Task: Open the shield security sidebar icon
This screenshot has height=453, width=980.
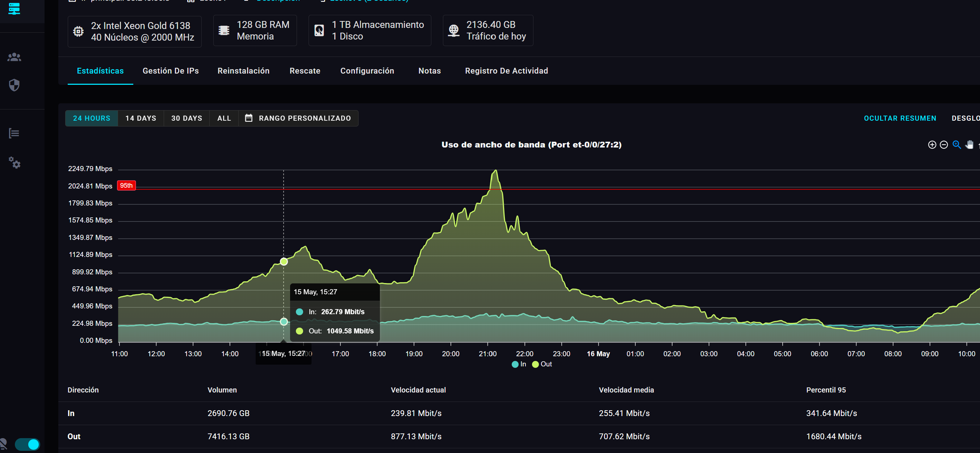Action: (x=14, y=85)
